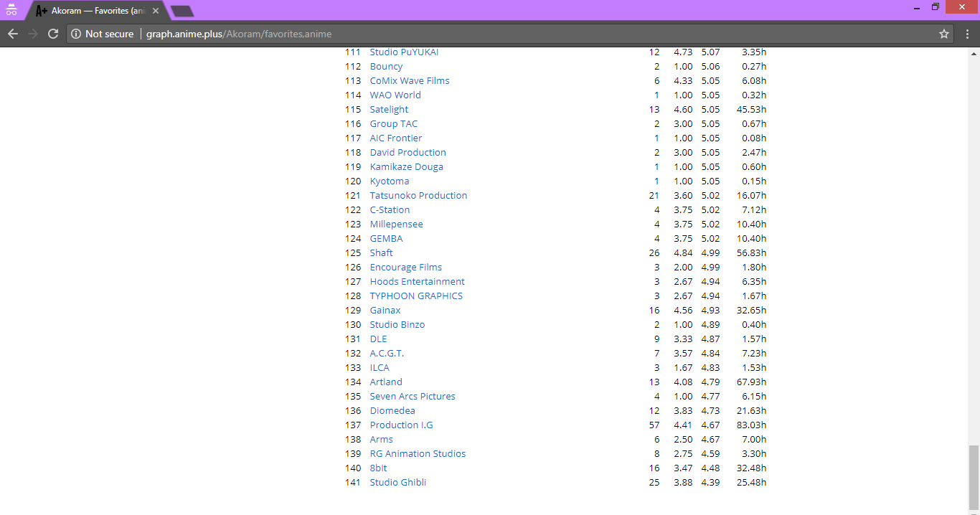The image size is (980, 515).
Task: Open the Seven Arcs Pictures link
Action: coord(413,396)
